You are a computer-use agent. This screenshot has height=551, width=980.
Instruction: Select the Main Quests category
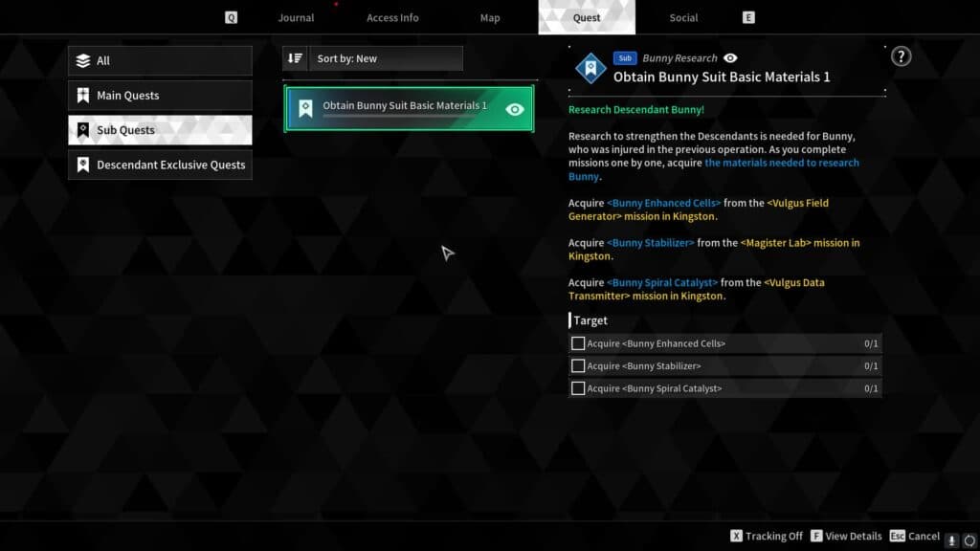tap(160, 96)
